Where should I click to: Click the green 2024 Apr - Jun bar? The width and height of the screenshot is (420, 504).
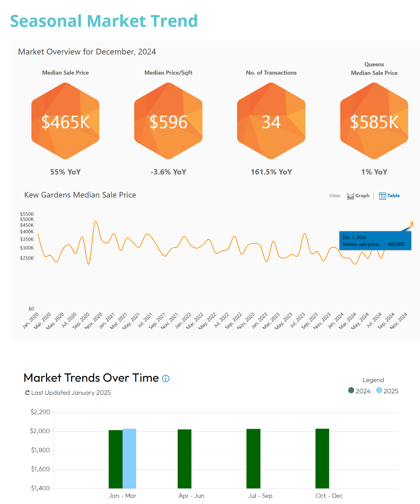pos(184,459)
